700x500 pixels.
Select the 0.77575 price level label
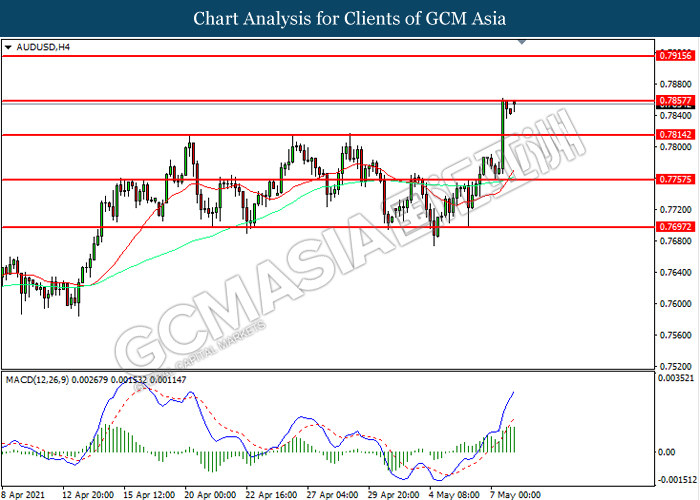[676, 179]
